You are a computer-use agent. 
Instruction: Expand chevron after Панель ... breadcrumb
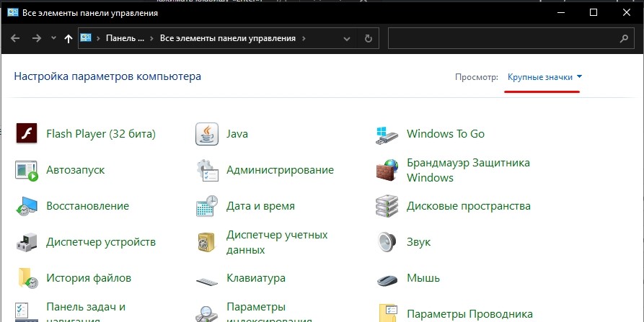coord(151,39)
